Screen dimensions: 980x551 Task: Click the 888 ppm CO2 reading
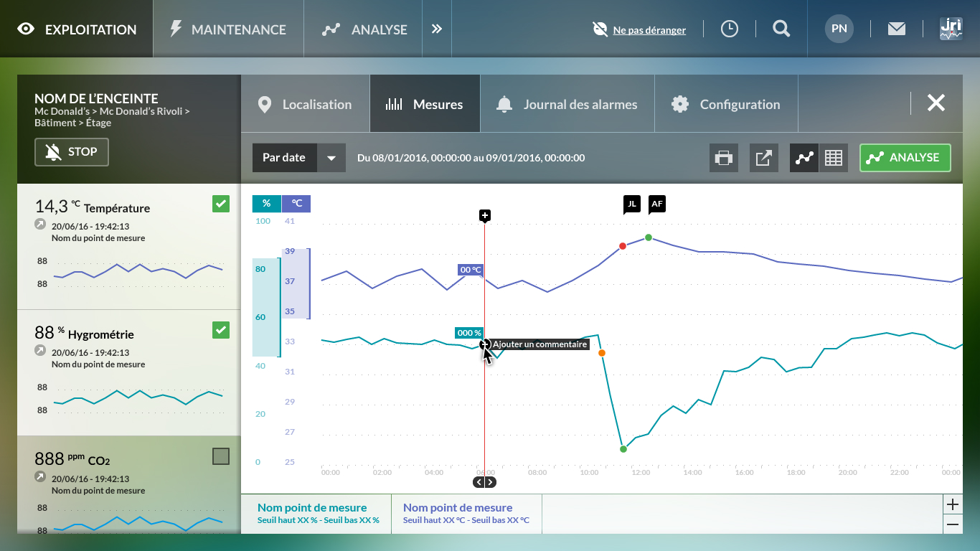tap(72, 458)
